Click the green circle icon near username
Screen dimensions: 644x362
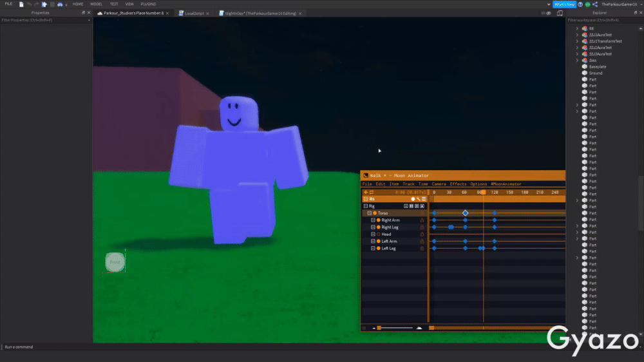(x=588, y=4)
